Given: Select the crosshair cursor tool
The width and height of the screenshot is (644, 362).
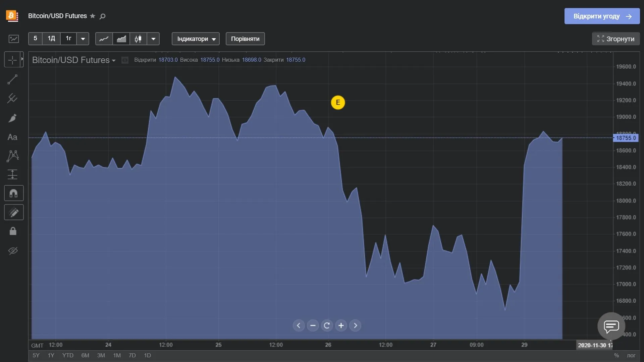Looking at the screenshot, I should point(12,60).
